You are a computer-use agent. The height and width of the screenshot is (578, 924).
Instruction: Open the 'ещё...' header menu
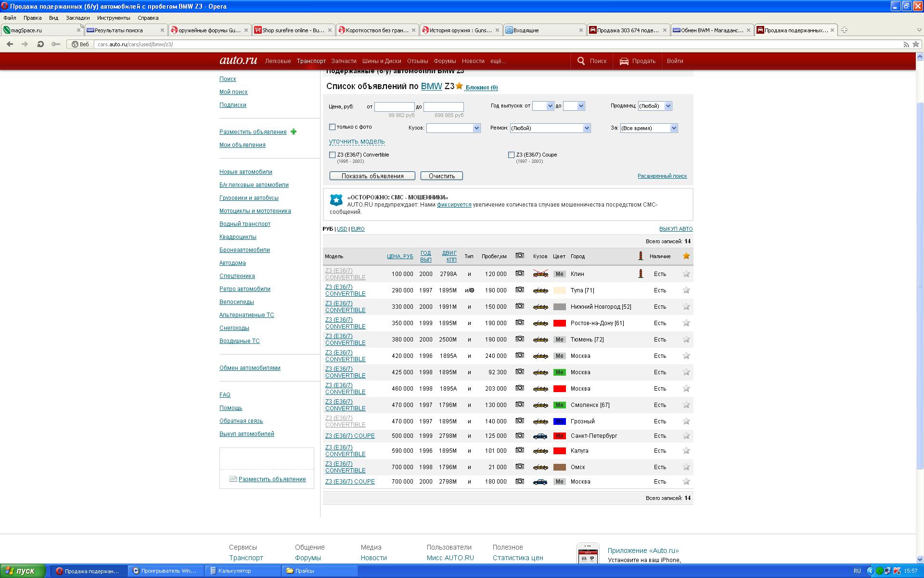pyautogui.click(x=498, y=61)
